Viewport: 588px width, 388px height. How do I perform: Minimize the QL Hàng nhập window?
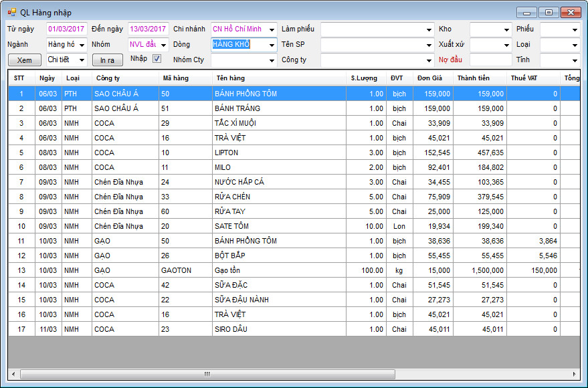(526, 13)
